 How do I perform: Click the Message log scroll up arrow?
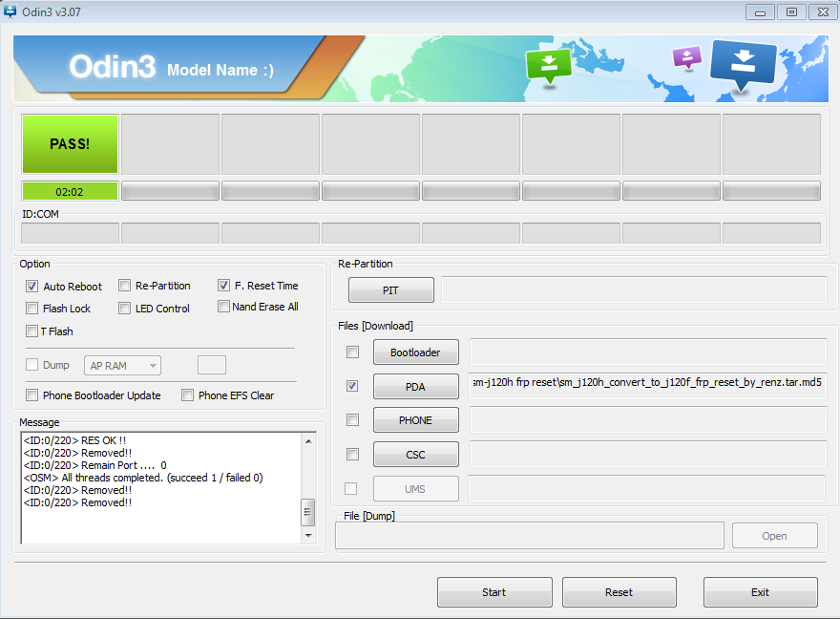point(308,441)
